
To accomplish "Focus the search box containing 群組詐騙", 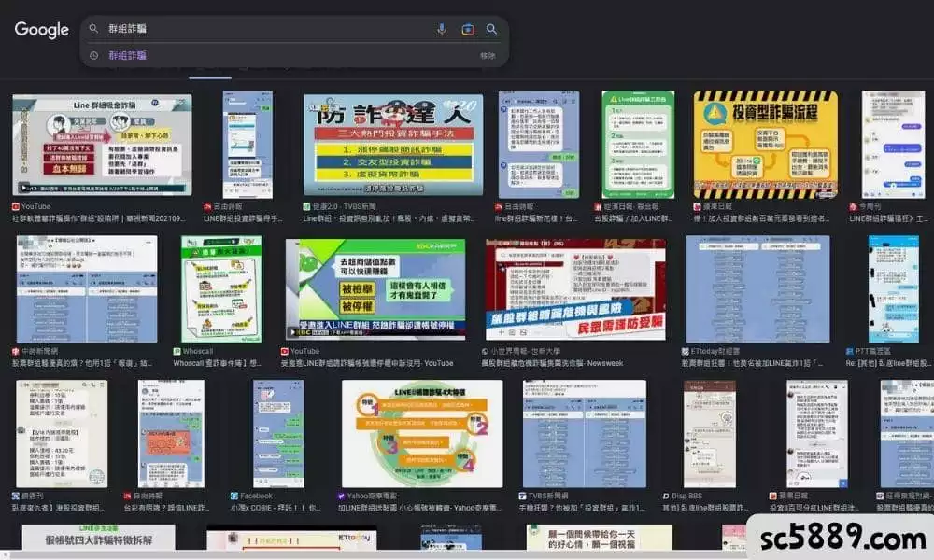I will point(262,29).
